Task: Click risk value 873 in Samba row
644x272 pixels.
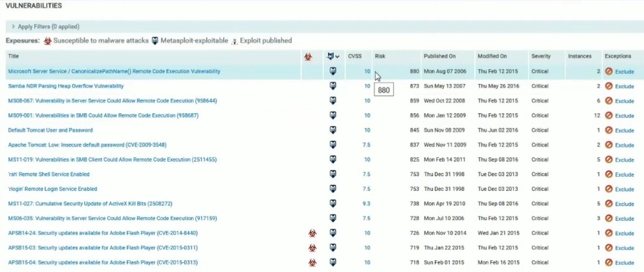Action: 414,86
